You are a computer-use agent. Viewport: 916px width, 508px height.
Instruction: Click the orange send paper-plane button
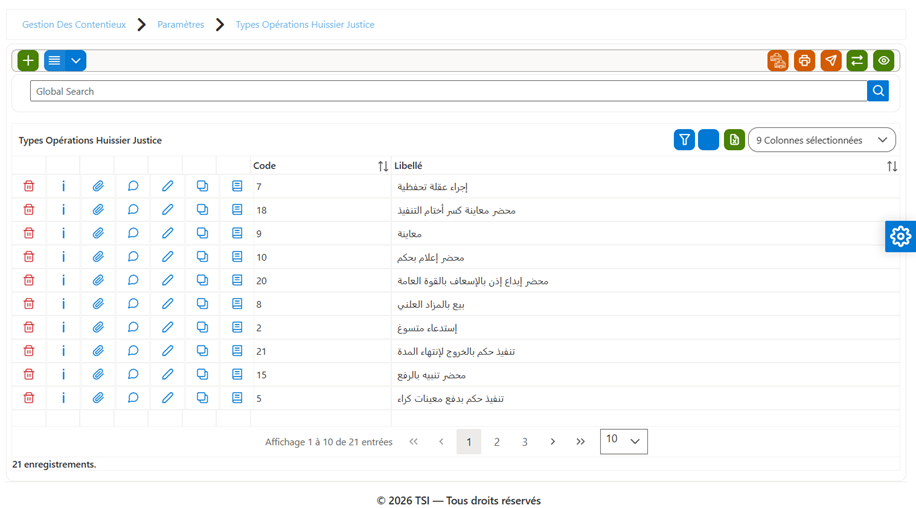pos(831,61)
